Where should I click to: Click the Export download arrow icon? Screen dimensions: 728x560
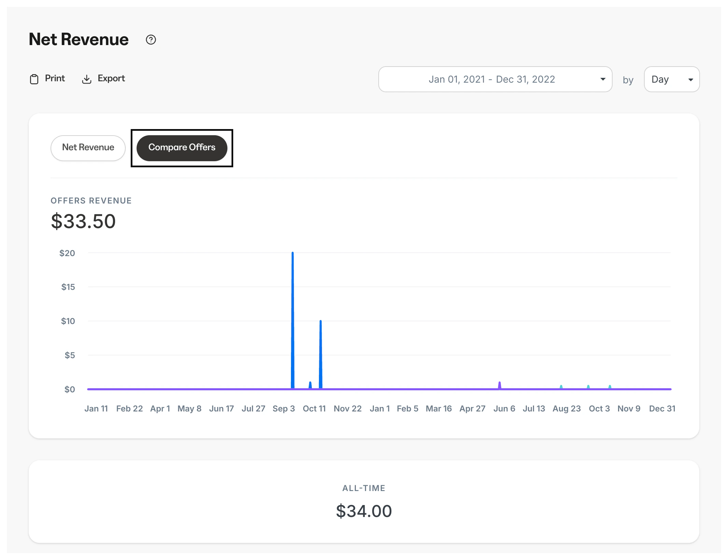coord(87,79)
